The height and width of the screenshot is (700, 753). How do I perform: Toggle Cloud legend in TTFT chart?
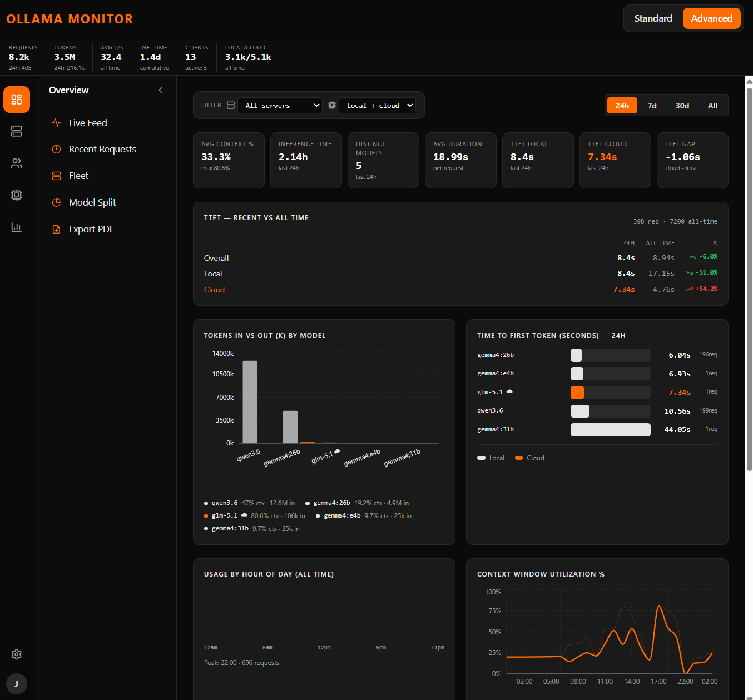coord(529,458)
